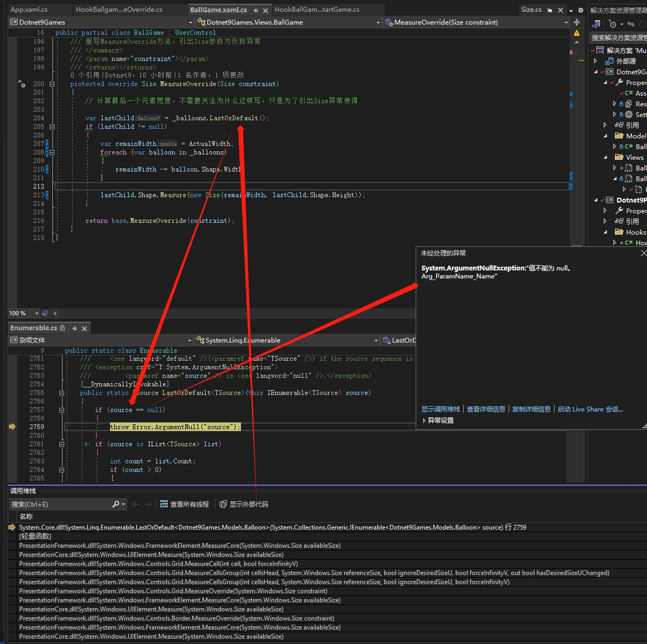Click 启动 Live Share 会话 link

[x=590, y=409]
